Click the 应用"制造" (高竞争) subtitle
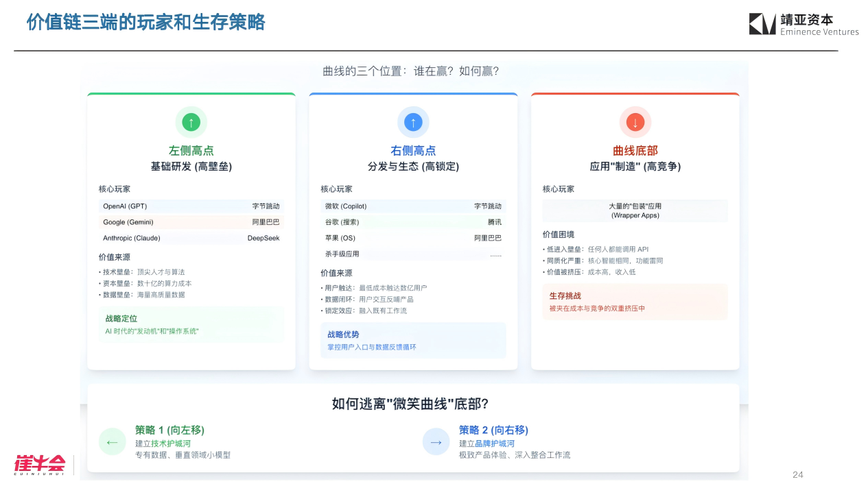868x484 pixels. tap(635, 167)
